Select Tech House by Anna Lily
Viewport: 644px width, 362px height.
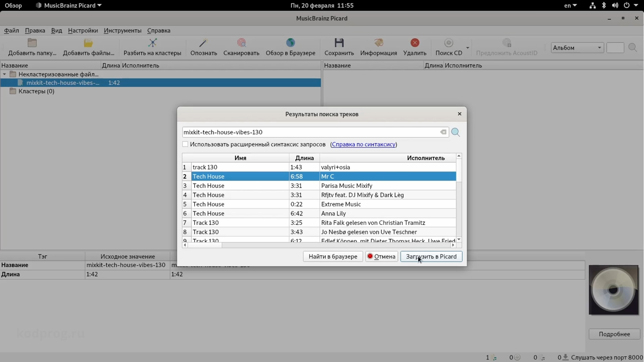click(319, 213)
